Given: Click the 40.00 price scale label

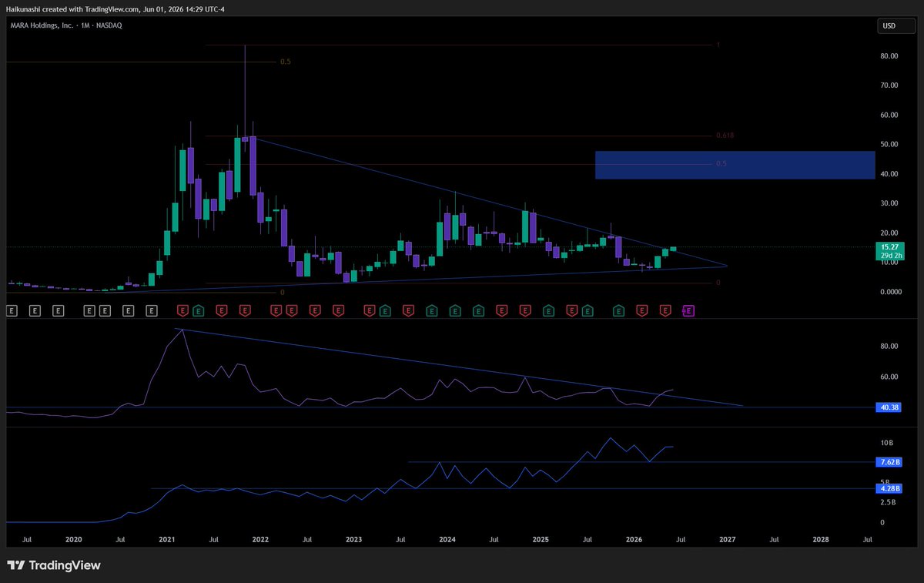Looking at the screenshot, I should click(x=889, y=174).
